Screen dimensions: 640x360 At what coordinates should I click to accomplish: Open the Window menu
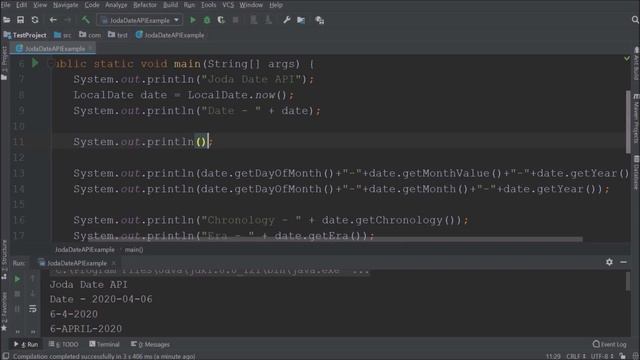click(251, 5)
